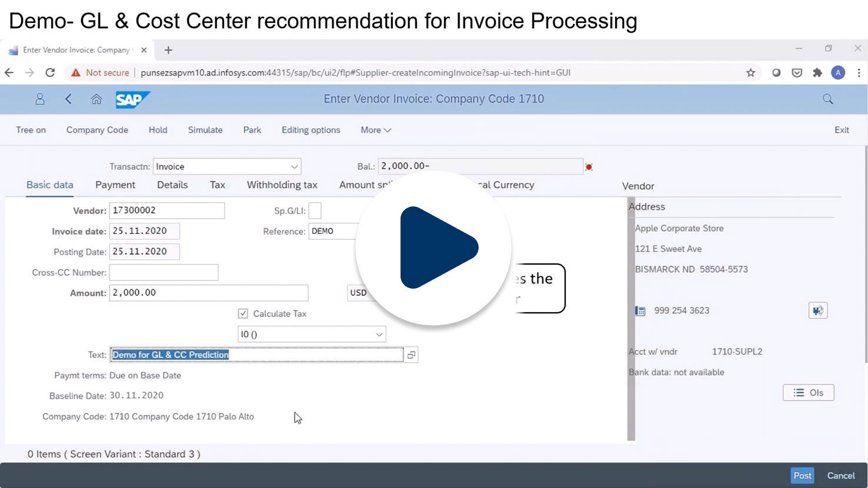Click the browser address bar URL
Image resolution: width=868 pixels, height=488 pixels.
(x=355, y=73)
